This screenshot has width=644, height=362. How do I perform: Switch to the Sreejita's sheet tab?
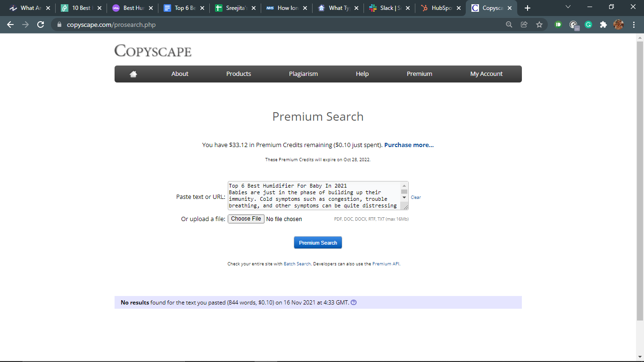234,8
